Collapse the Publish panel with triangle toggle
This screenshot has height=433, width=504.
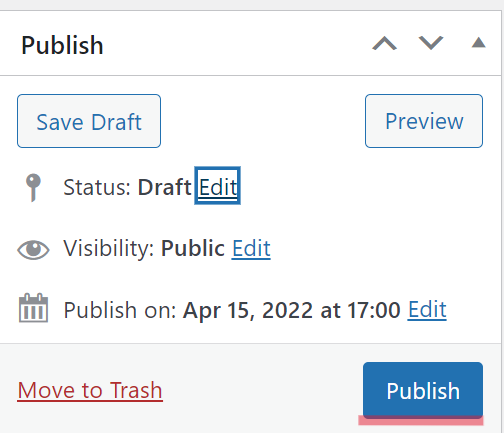pos(478,43)
